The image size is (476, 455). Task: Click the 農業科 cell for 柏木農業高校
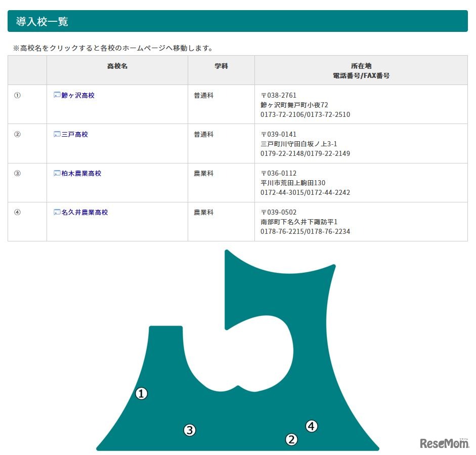point(203,174)
